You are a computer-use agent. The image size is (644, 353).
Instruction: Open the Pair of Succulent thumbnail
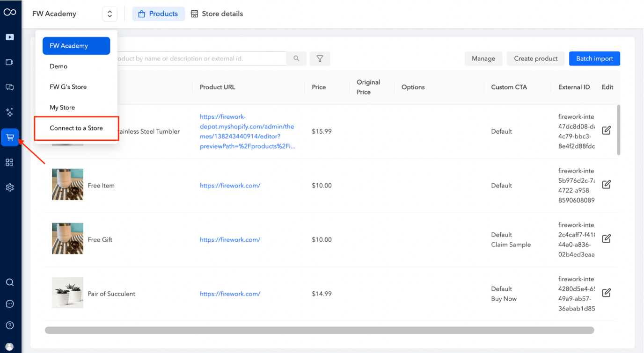tap(67, 293)
